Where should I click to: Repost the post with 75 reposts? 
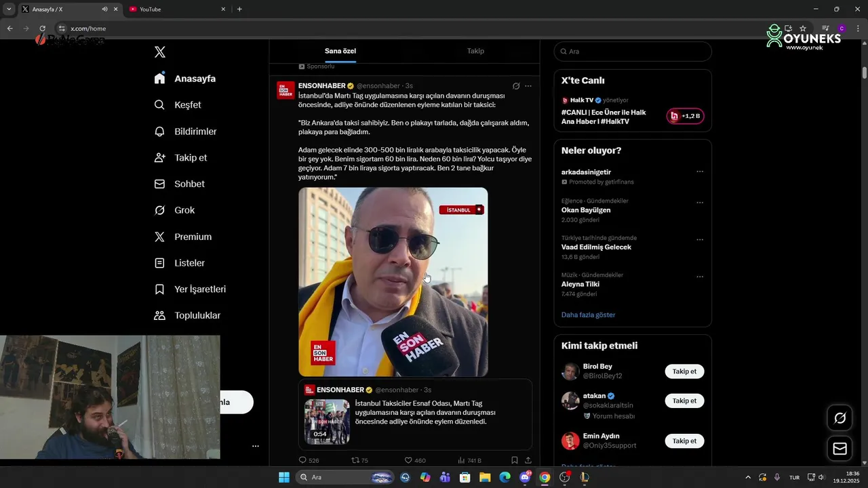point(359,460)
